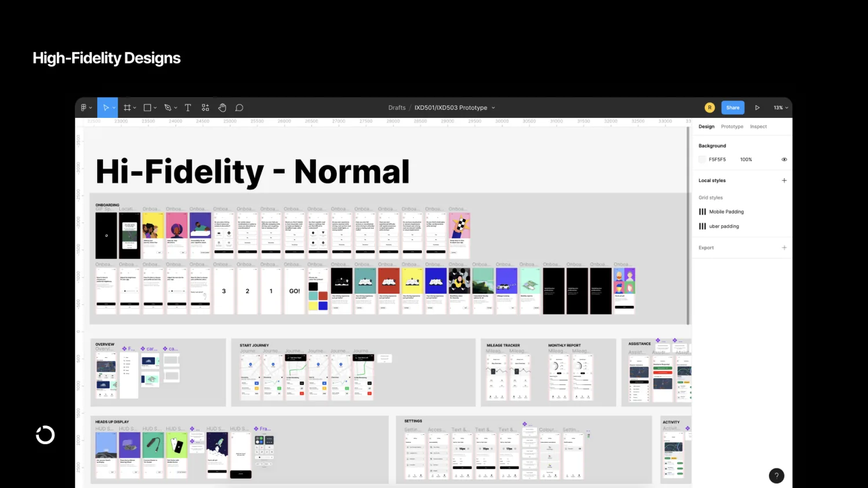
Task: Expand Pen tool options arrow
Action: pyautogui.click(x=175, y=108)
